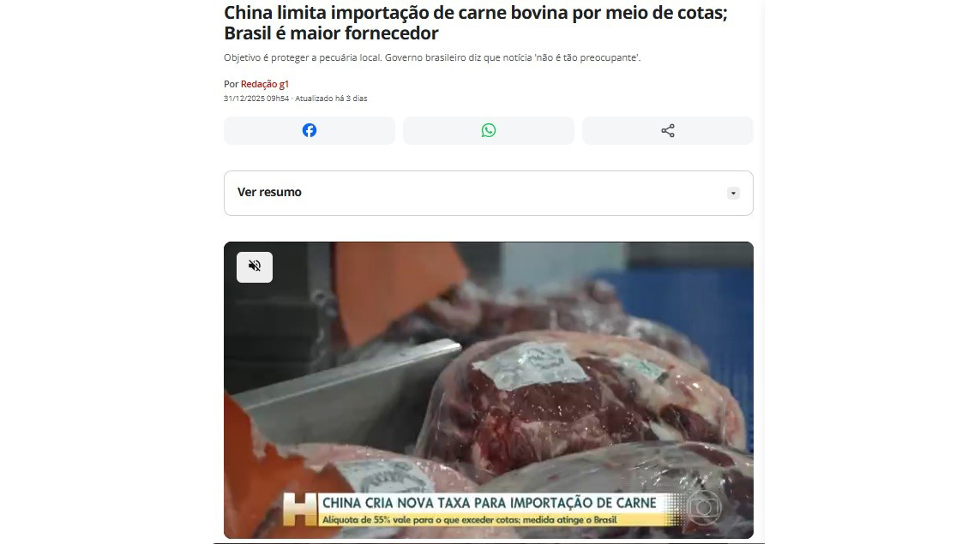The image size is (980, 544).
Task: Open the generic share options icon
Action: (x=668, y=130)
